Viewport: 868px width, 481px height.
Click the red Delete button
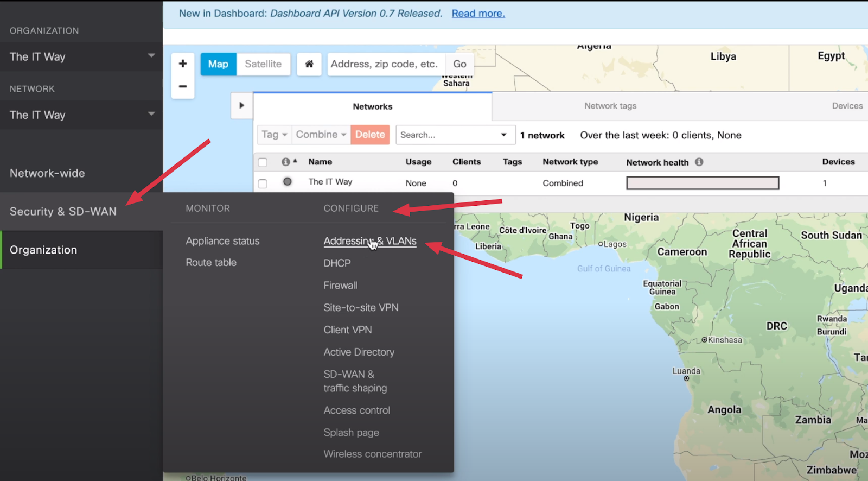click(370, 135)
